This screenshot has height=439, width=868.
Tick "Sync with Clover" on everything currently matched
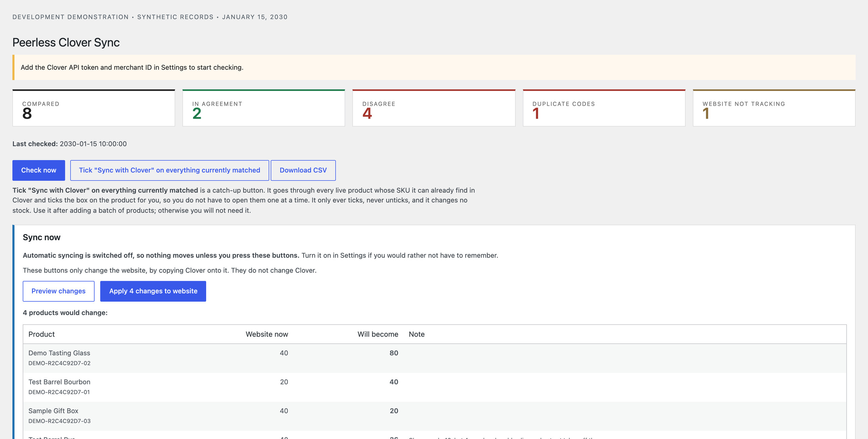coord(170,170)
